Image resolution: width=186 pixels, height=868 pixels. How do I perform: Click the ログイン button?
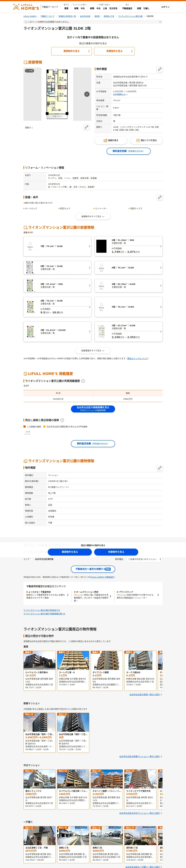coord(165,7)
